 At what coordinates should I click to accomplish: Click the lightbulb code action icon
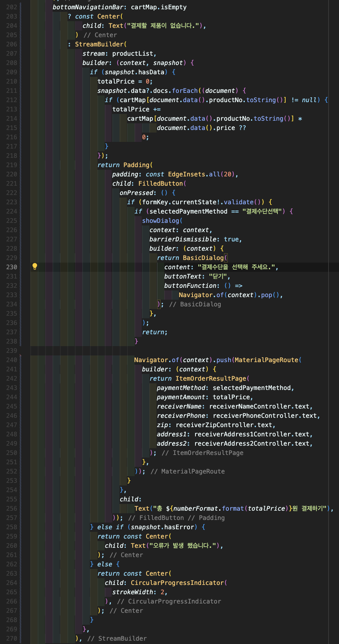(x=35, y=266)
